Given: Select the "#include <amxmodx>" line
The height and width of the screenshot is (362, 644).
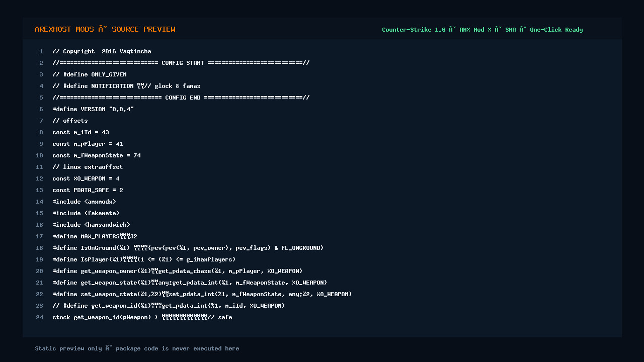Looking at the screenshot, I should click(x=84, y=202).
